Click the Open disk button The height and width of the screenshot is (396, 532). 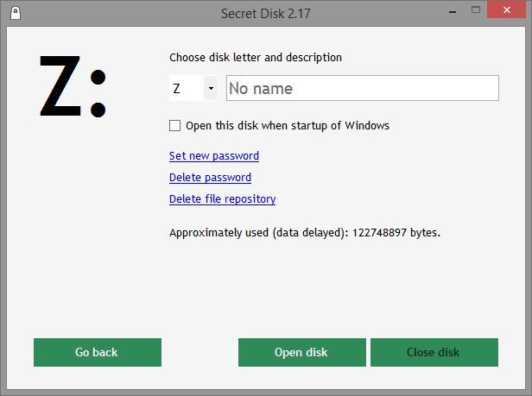coord(302,352)
